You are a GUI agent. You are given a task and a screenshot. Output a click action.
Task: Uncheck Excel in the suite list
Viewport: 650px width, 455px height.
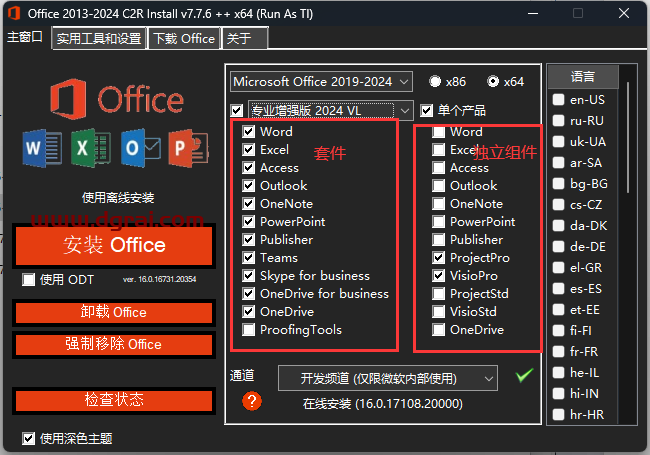(248, 150)
